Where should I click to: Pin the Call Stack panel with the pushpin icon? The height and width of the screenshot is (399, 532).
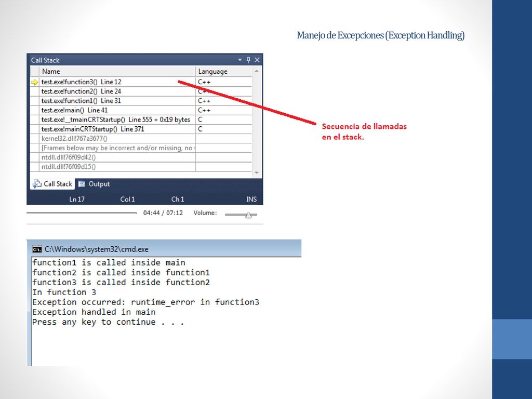[248, 60]
